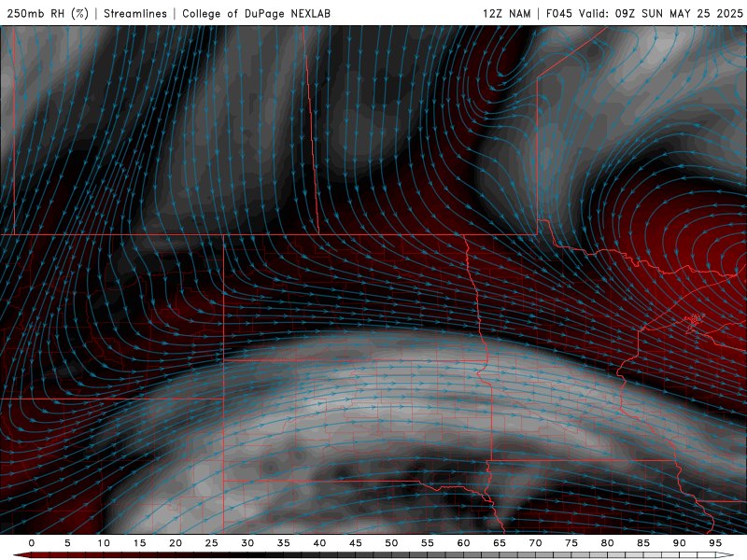Click the "20" value on color scale
The image size is (747, 560).
click(x=176, y=543)
